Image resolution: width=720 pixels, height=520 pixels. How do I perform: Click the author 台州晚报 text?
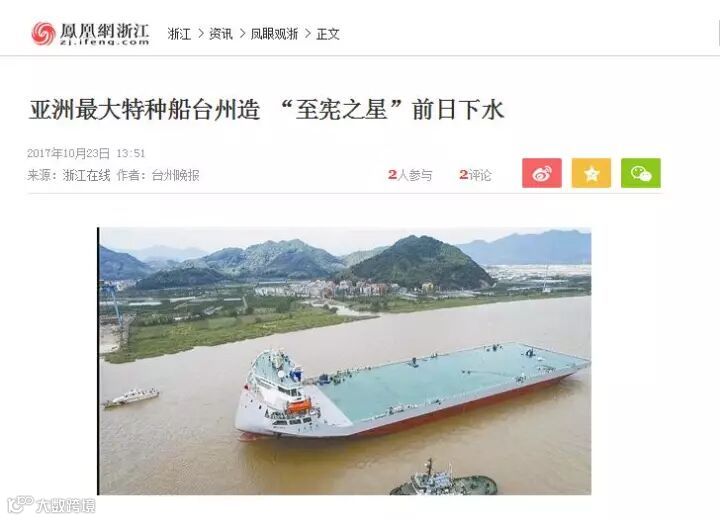175,175
